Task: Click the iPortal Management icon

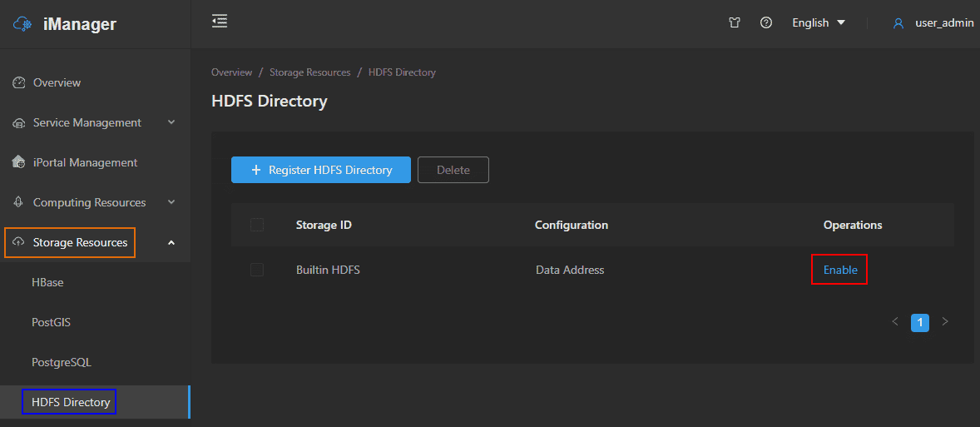Action: pyautogui.click(x=19, y=162)
